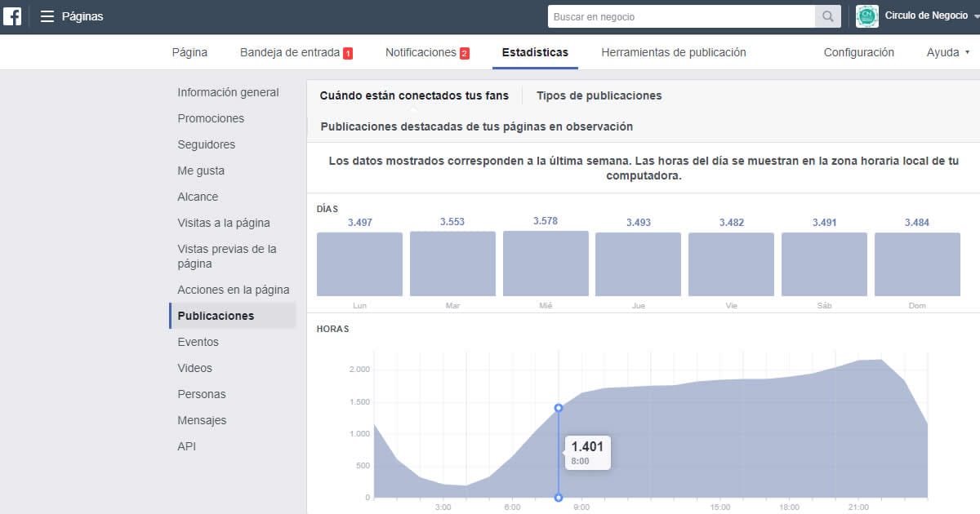Open Herramientas de publicación tab

point(674,52)
